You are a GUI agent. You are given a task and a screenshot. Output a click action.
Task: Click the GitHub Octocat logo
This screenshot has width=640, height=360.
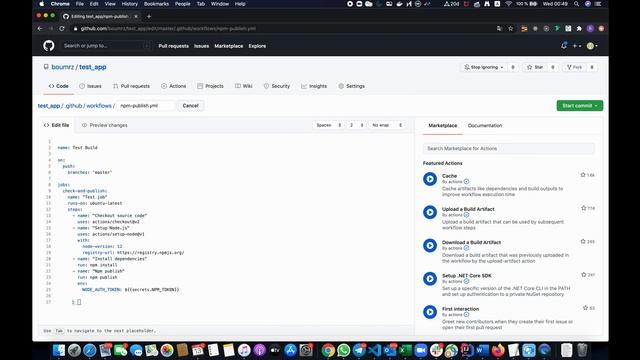click(x=49, y=46)
